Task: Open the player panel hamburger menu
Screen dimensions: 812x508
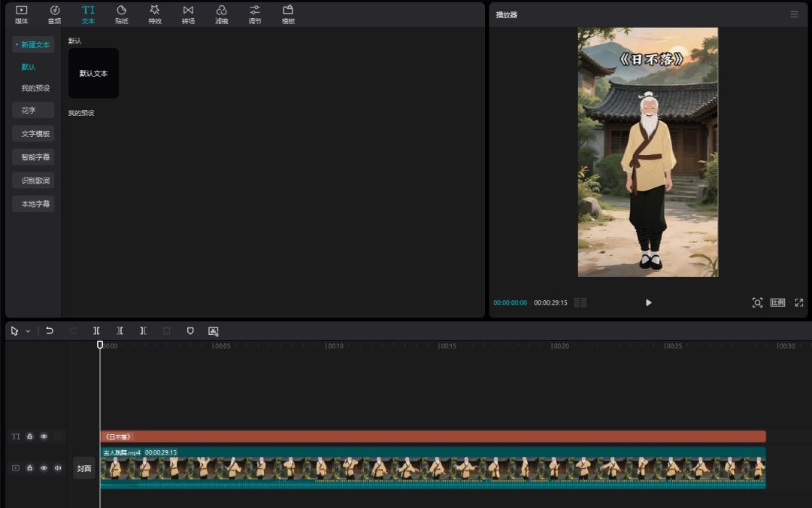Action: 794,14
